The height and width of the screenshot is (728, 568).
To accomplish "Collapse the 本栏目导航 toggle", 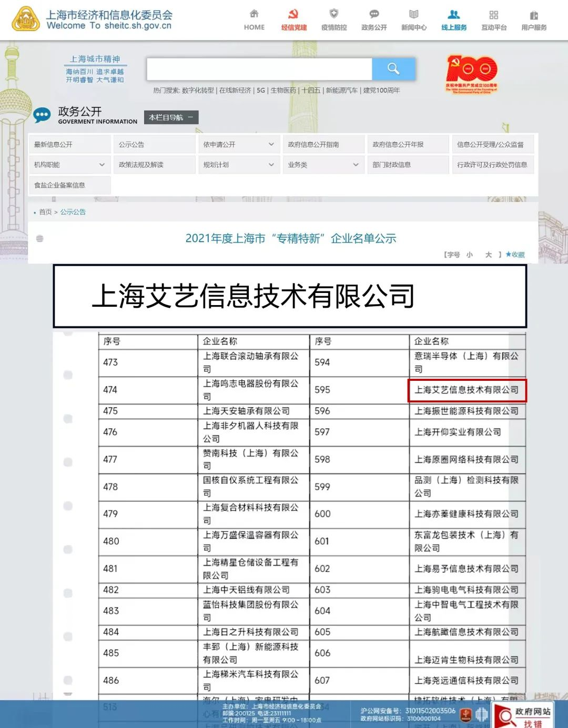I will [x=171, y=117].
